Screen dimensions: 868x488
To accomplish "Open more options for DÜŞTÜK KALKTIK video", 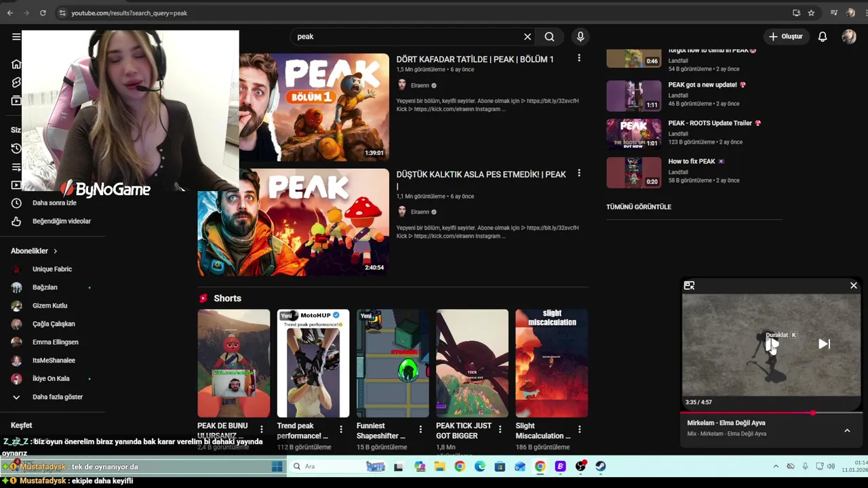I will click(x=579, y=174).
